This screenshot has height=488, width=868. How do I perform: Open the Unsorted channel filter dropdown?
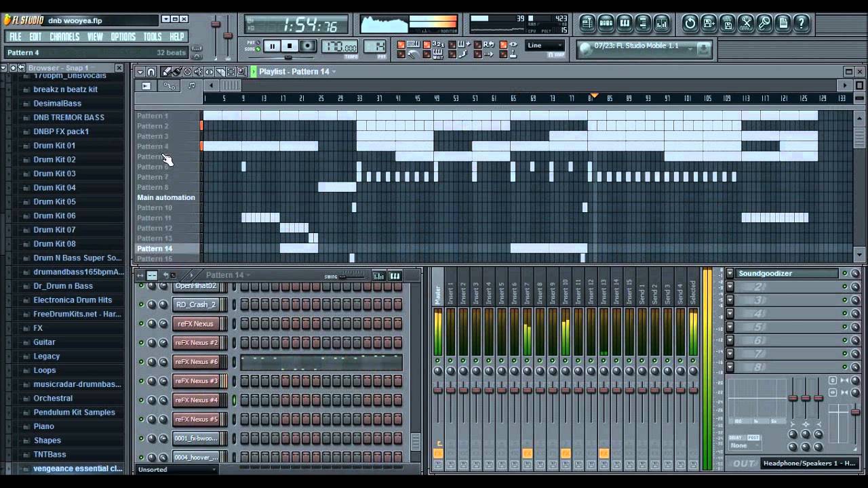[176, 469]
